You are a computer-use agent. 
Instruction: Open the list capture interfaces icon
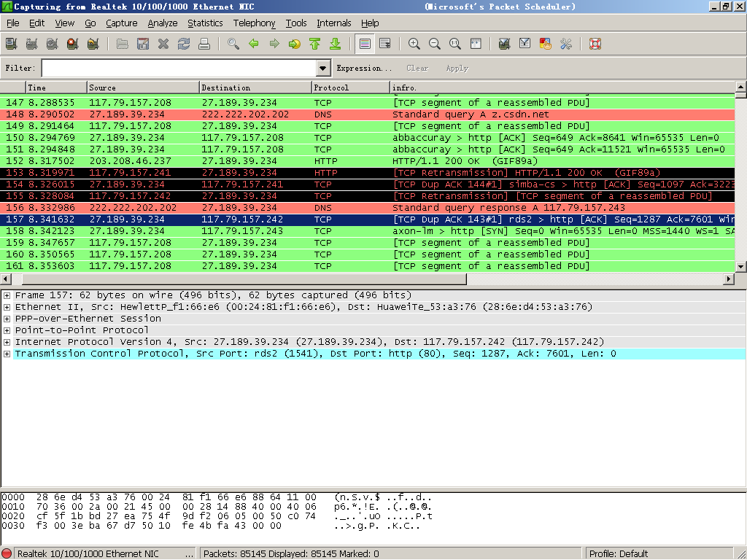(11, 44)
